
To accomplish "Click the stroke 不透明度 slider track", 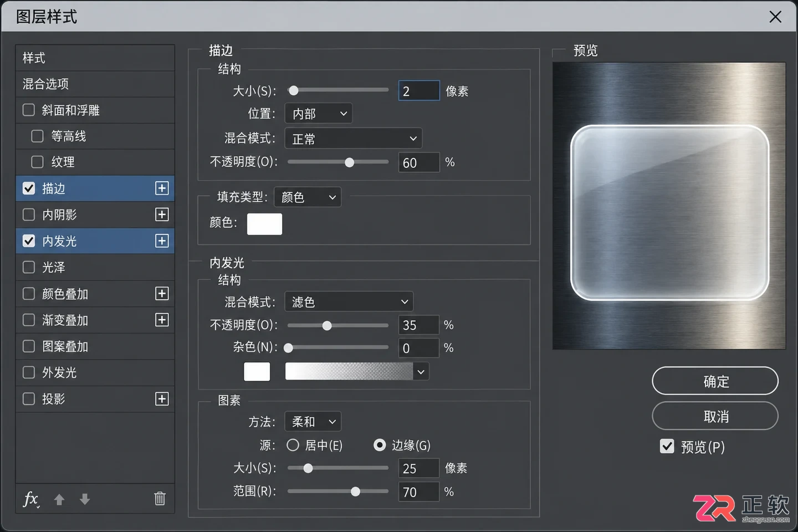I will (x=338, y=162).
